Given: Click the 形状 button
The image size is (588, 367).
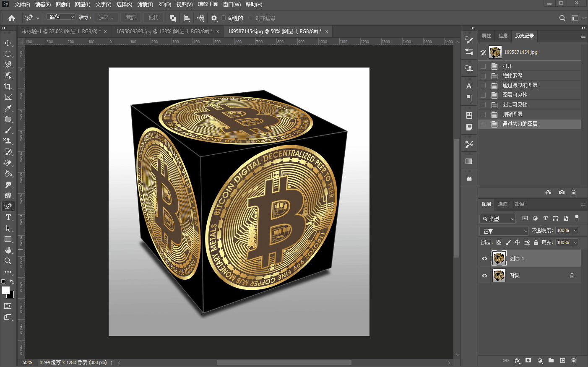Looking at the screenshot, I should point(154,18).
